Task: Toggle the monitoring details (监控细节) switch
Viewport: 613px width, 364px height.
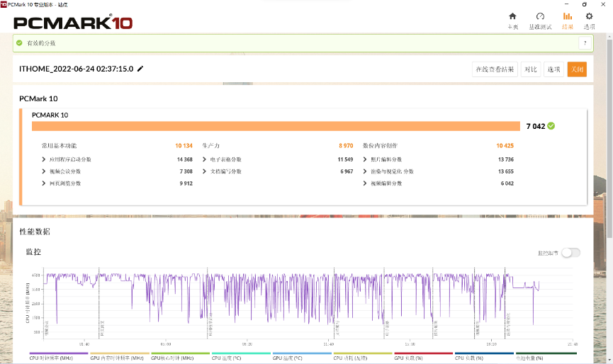Action: 570,253
